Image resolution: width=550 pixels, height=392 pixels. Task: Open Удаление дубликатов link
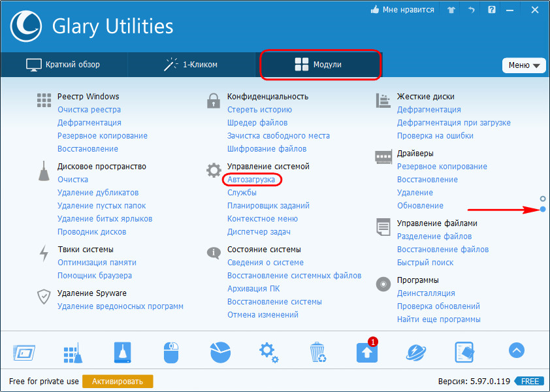coord(98,193)
